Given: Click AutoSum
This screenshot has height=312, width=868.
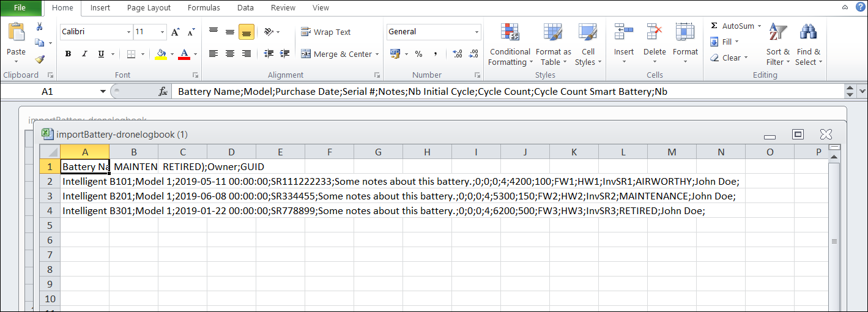Looking at the screenshot, I should (732, 26).
